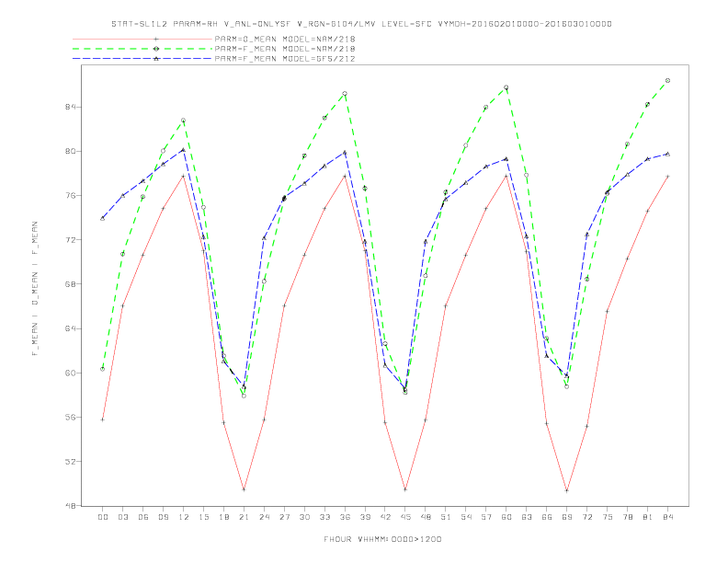Click x-axis forecast hour label 51
Image resolution: width=728 pixels, height=563 pixels.
(446, 517)
